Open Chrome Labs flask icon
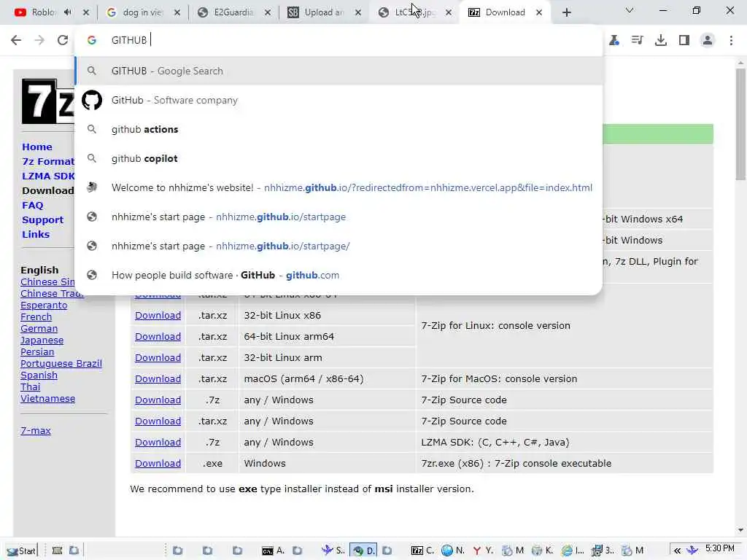The image size is (747, 560). 614,40
